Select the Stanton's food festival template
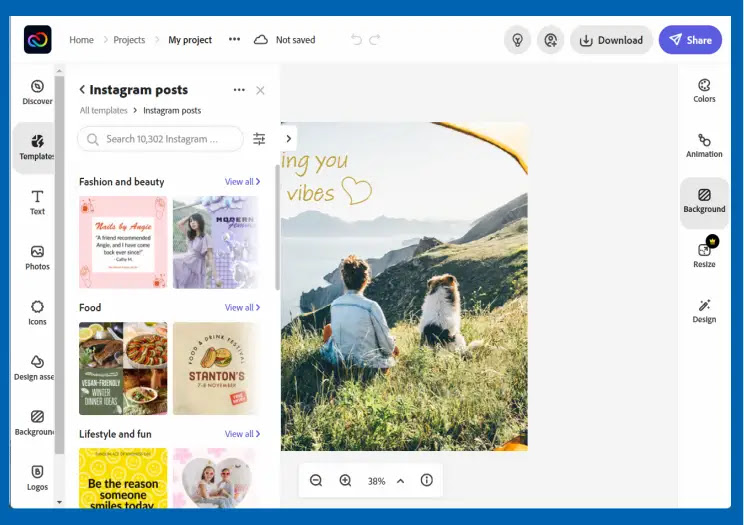 [x=216, y=368]
